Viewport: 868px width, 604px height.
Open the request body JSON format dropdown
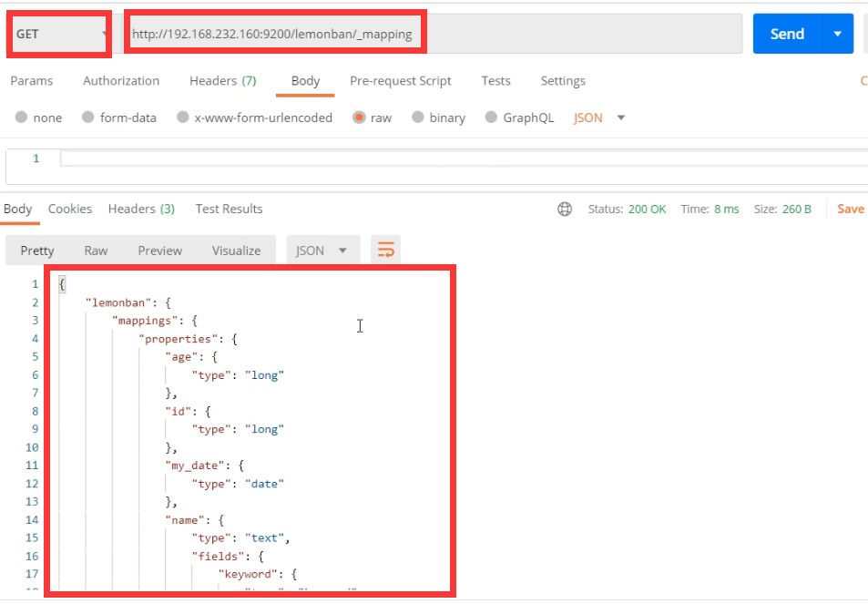click(x=599, y=118)
